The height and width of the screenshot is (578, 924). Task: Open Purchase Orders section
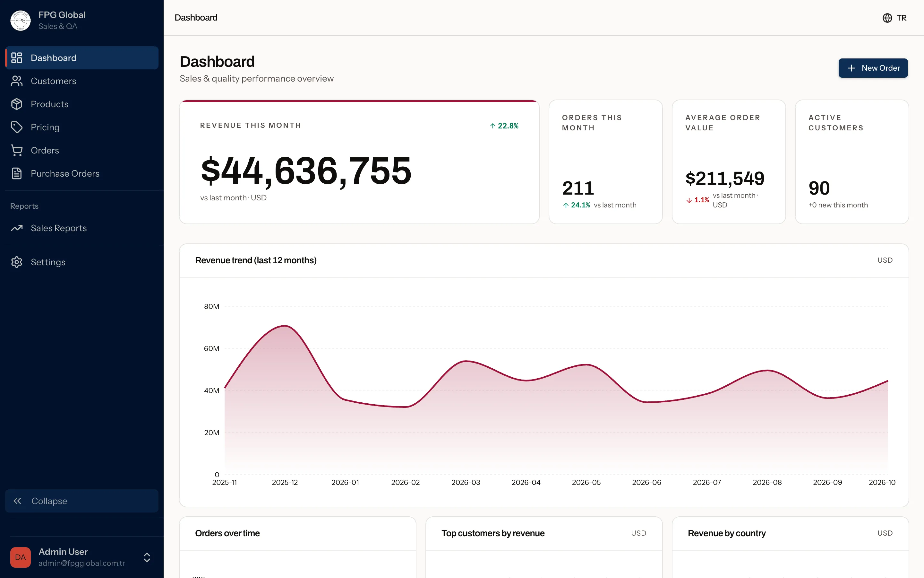82,173
